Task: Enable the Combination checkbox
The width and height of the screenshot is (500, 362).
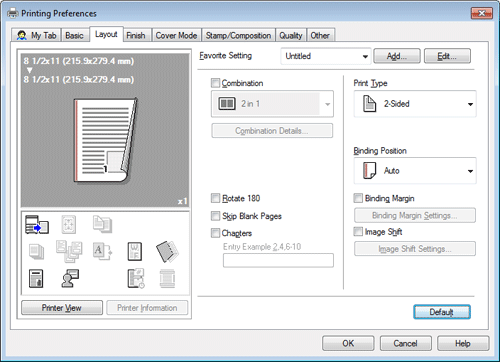Action: [215, 83]
